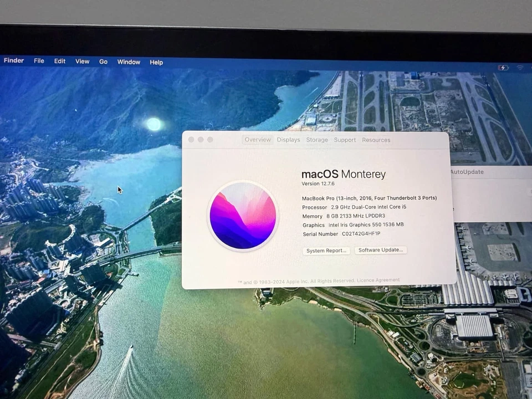Viewport: 532px width, 399px height.
Task: Click the macOS Monterey round logo
Action: click(x=243, y=216)
